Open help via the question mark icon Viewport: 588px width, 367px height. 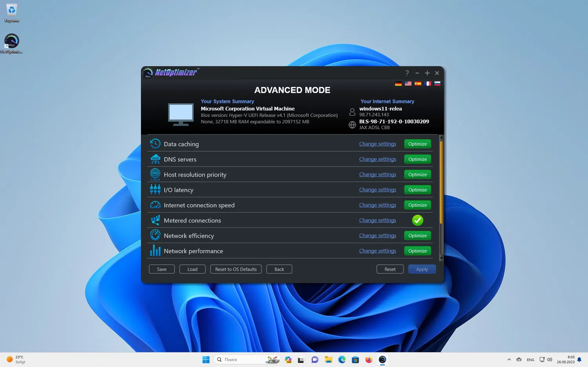point(407,73)
